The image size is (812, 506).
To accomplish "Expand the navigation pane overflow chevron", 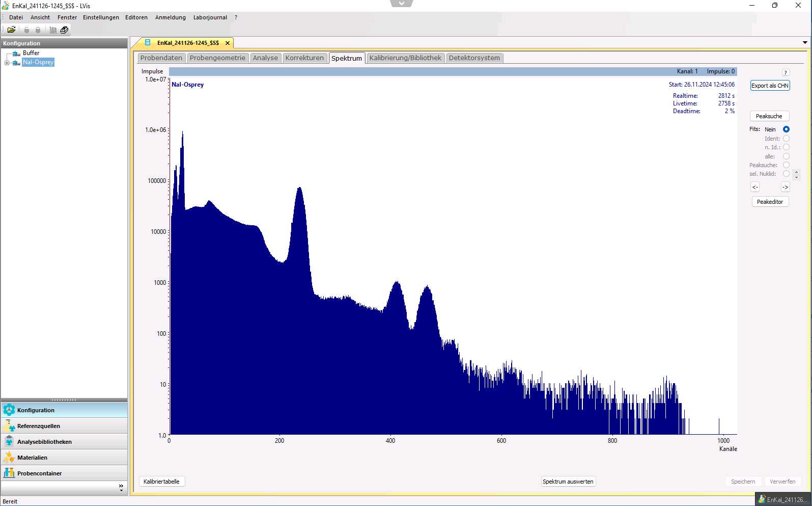I will [121, 487].
